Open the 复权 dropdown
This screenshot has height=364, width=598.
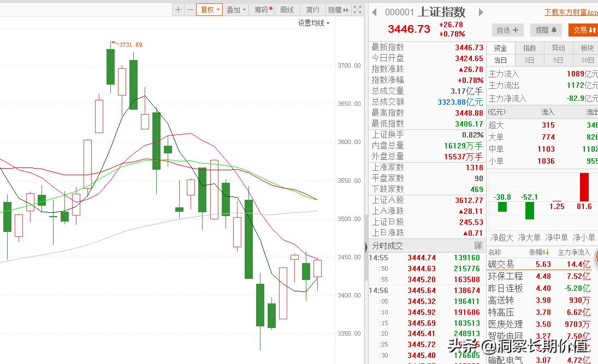pos(209,10)
